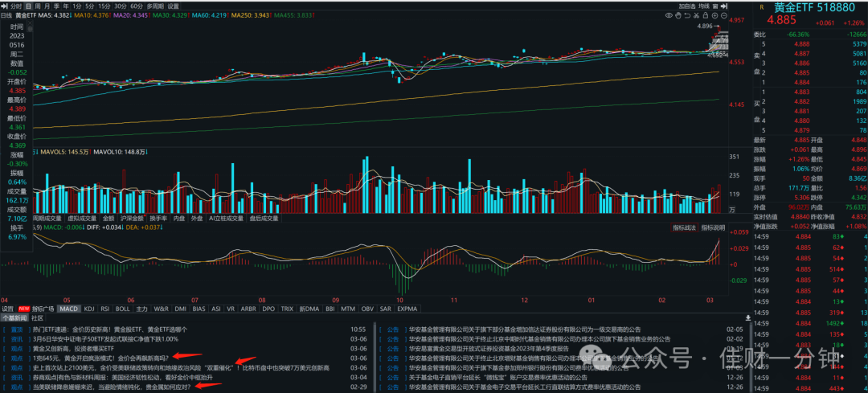Click the cyan MA60: 4.219 label
The height and width of the screenshot is (393, 868).
pyautogui.click(x=209, y=15)
